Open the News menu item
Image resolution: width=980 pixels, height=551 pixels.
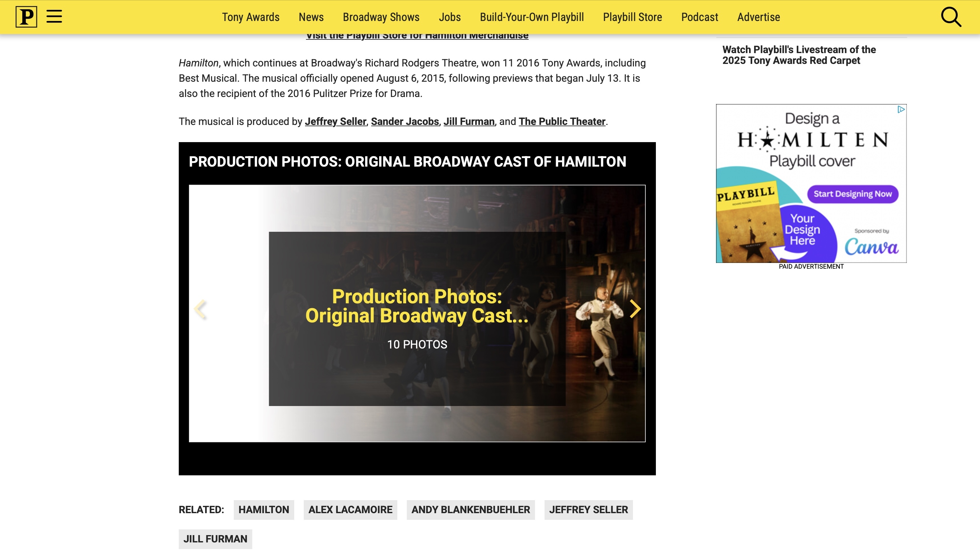pyautogui.click(x=311, y=17)
